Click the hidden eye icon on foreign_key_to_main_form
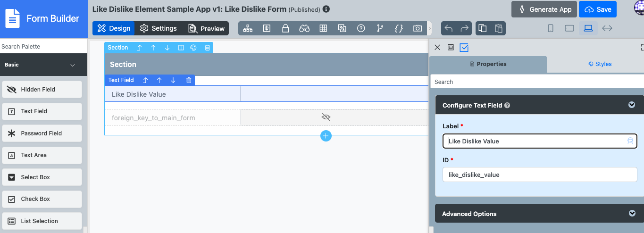The image size is (644, 233). click(326, 117)
